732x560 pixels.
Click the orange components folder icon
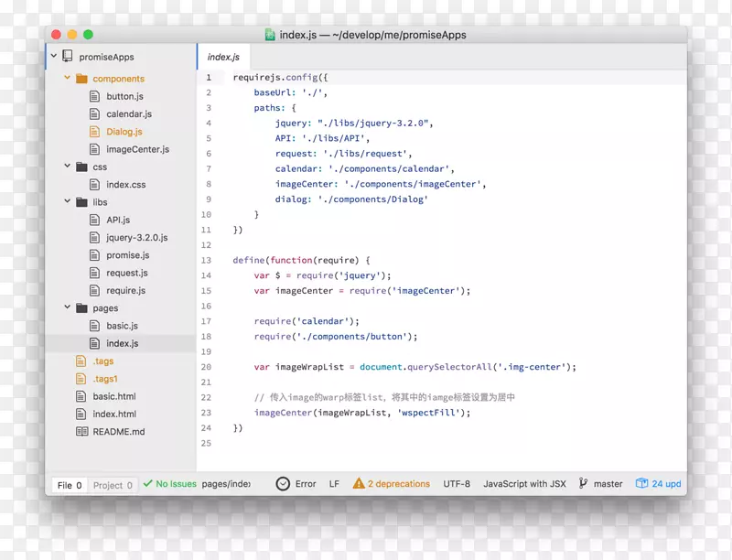point(81,78)
